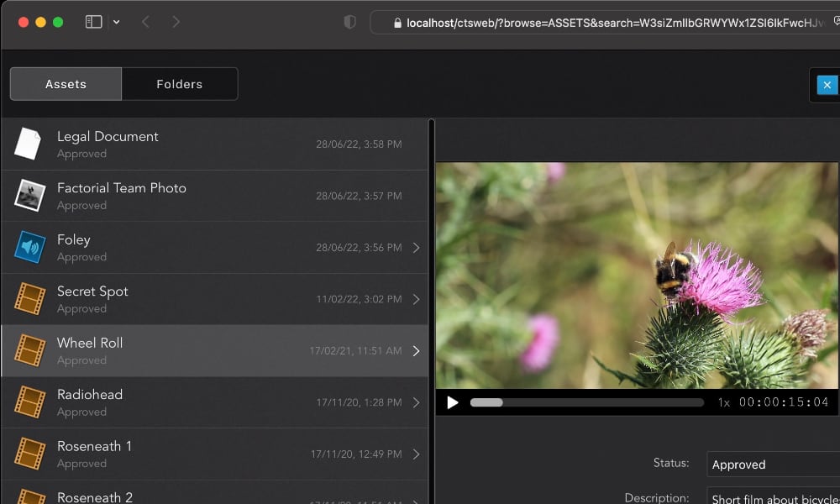Click the asset list vertical scrollbar
Viewport: 840px width, 504px height.
pos(432,311)
